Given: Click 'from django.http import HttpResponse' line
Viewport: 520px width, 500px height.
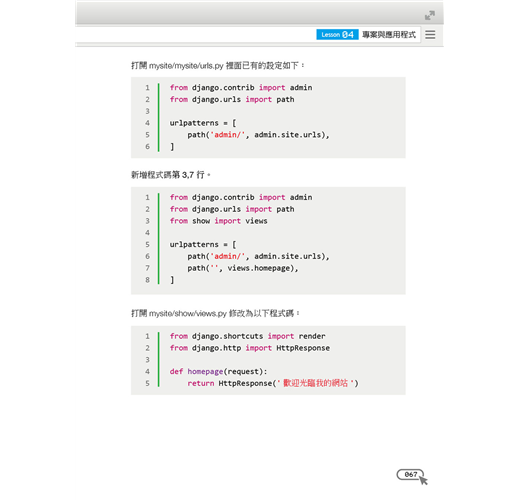Looking at the screenshot, I should click(250, 348).
